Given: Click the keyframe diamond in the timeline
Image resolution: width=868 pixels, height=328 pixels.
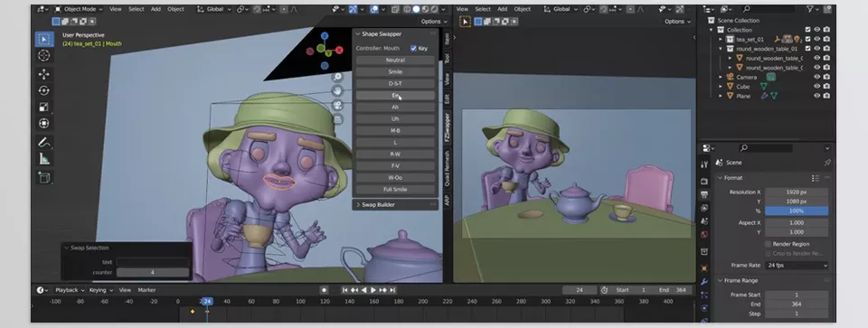Looking at the screenshot, I should (192, 312).
